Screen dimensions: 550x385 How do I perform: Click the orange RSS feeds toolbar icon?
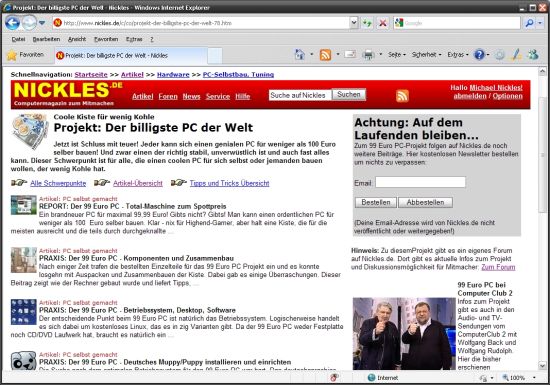[x=325, y=55]
